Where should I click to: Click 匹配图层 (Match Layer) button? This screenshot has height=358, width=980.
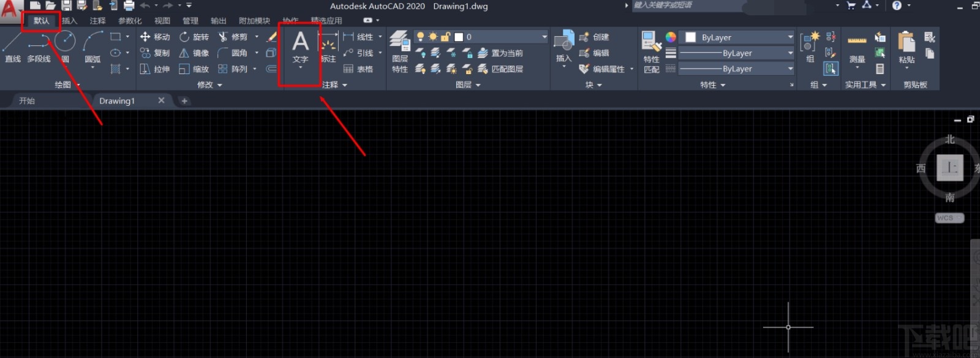tap(500, 69)
